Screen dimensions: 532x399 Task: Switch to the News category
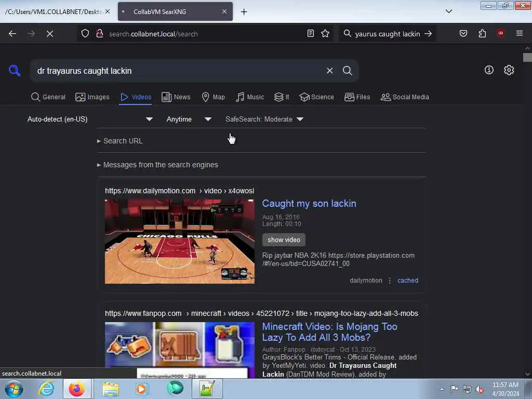coord(176,97)
